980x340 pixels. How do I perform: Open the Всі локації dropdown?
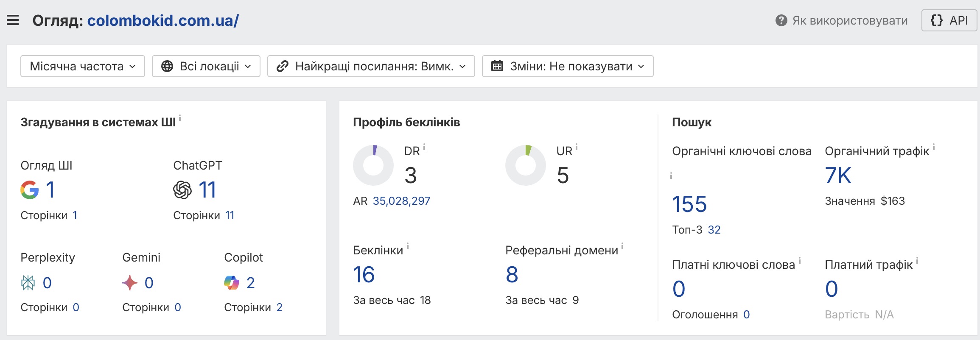[x=206, y=66]
